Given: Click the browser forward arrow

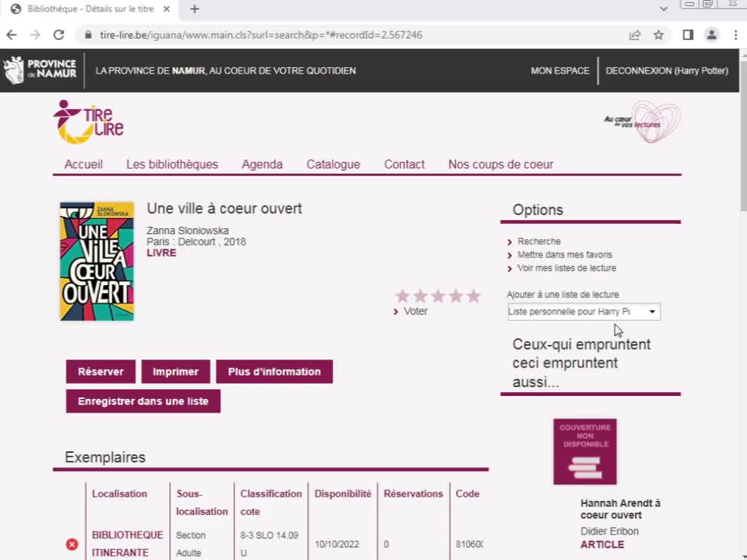Looking at the screenshot, I should pos(35,35).
